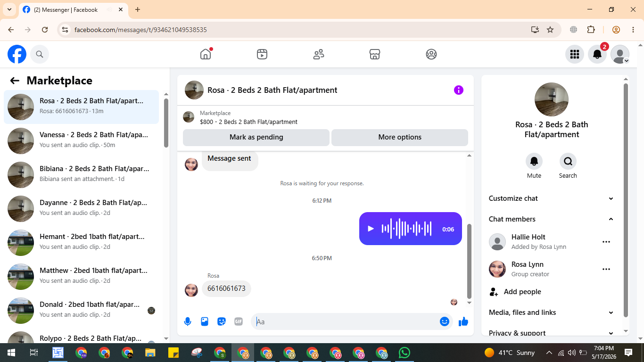Open the Facebook Menu grid icon
This screenshot has height=362, width=644.
(x=574, y=54)
